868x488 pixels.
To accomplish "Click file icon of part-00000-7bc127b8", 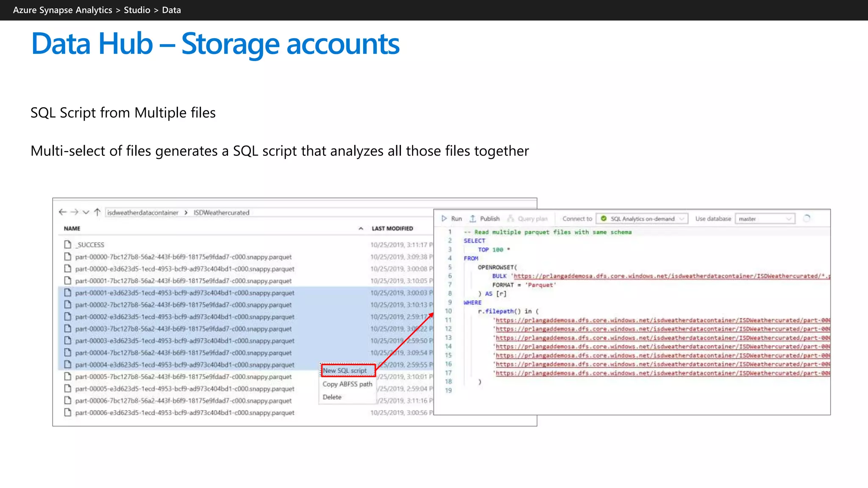I will pos(67,257).
